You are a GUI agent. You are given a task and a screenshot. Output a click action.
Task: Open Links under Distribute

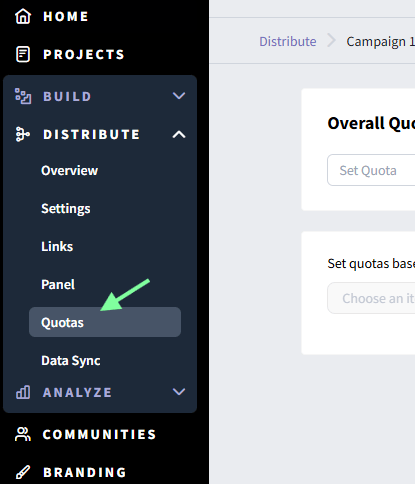pos(57,247)
